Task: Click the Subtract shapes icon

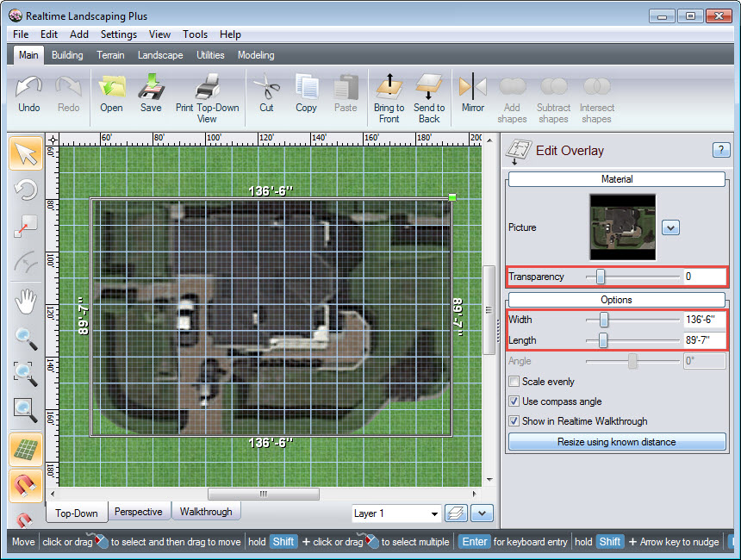Action: click(x=553, y=86)
